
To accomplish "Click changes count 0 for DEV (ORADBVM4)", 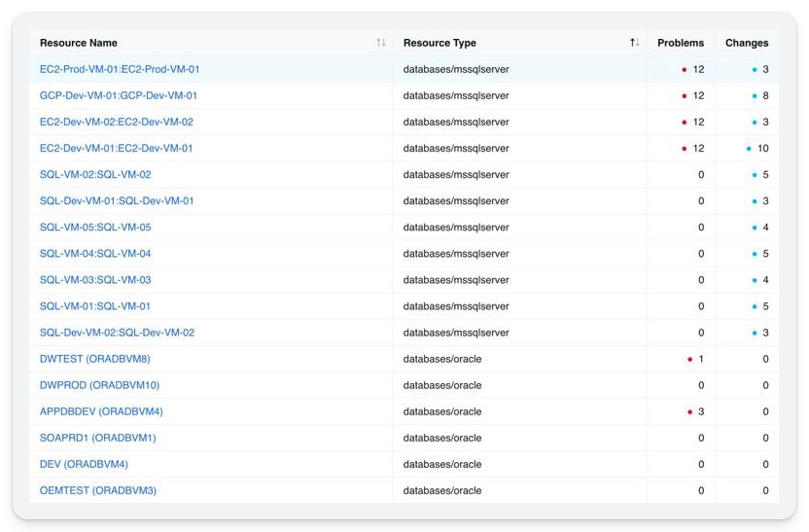I will [x=765, y=464].
